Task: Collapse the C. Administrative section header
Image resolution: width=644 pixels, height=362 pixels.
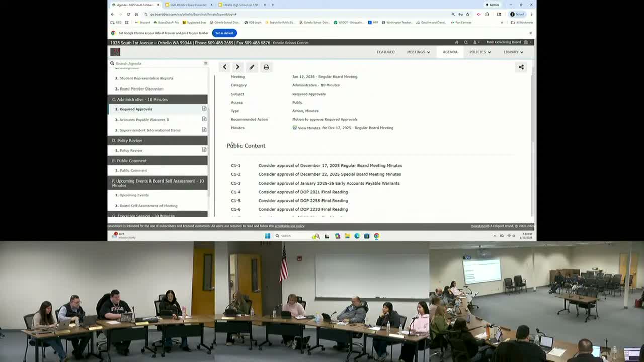Action: pos(157,99)
